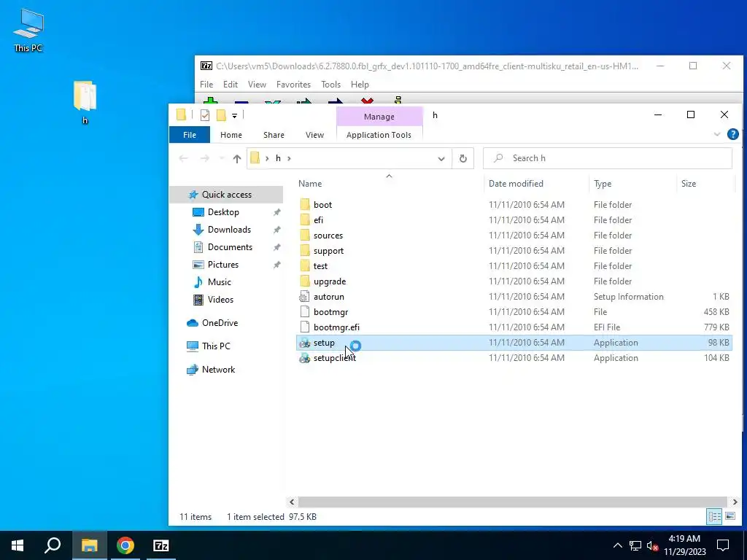This screenshot has width=747, height=560.
Task: Show hidden system tray icons
Action: tap(617, 545)
